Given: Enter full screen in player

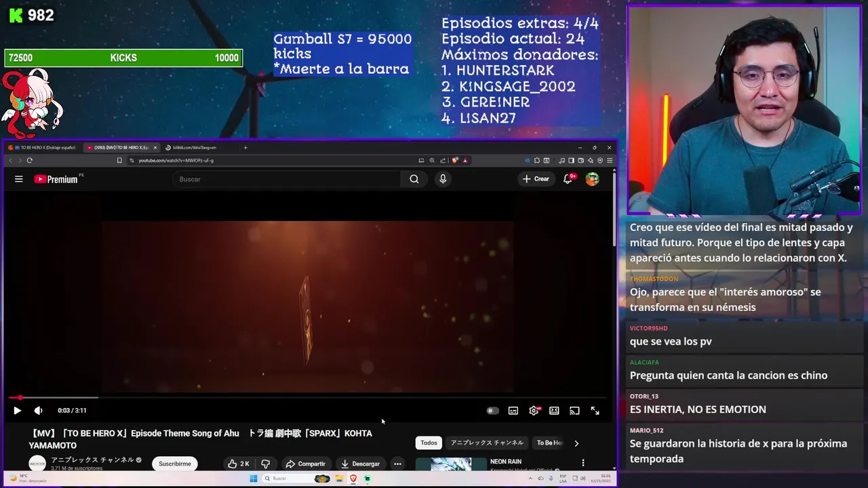Looking at the screenshot, I should (x=595, y=410).
